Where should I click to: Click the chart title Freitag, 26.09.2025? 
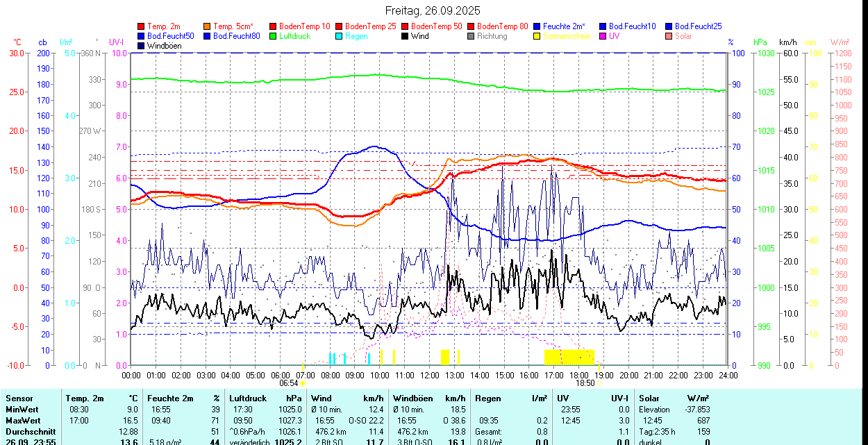433,10
